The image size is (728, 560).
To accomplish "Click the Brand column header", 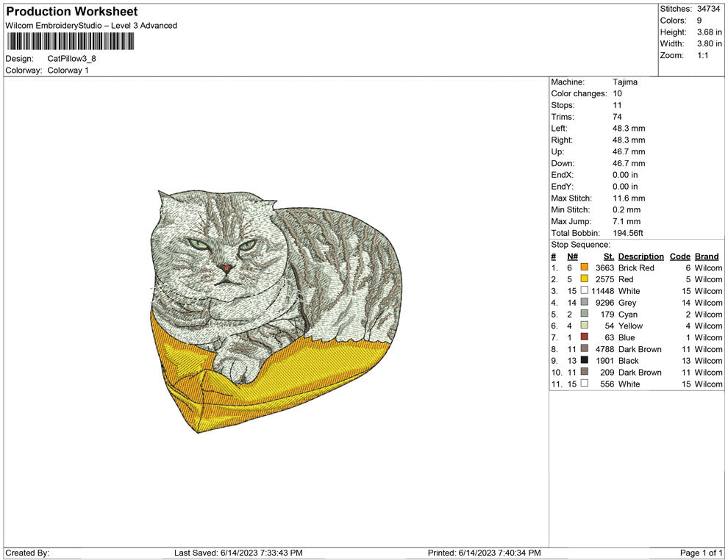I will [x=707, y=256].
